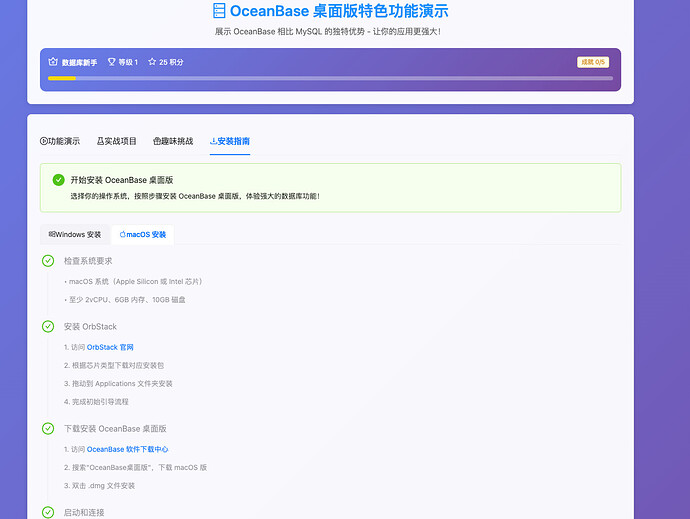Click the 根据芯片类型下载对应安装包 step text
Image resolution: width=690 pixels, height=519 pixels.
[x=114, y=365]
